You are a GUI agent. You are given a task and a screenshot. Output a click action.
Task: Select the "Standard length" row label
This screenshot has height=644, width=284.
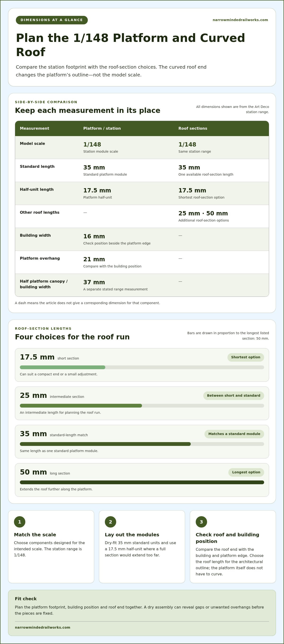(37, 166)
